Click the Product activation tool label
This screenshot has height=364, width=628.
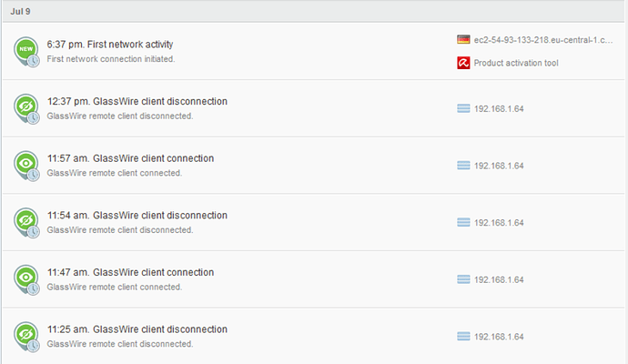click(x=516, y=63)
